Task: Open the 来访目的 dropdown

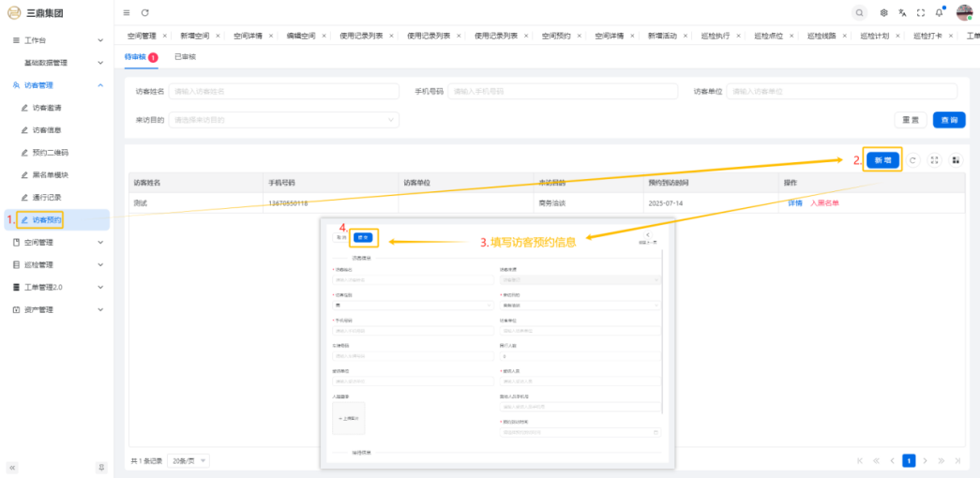Action: click(x=283, y=120)
